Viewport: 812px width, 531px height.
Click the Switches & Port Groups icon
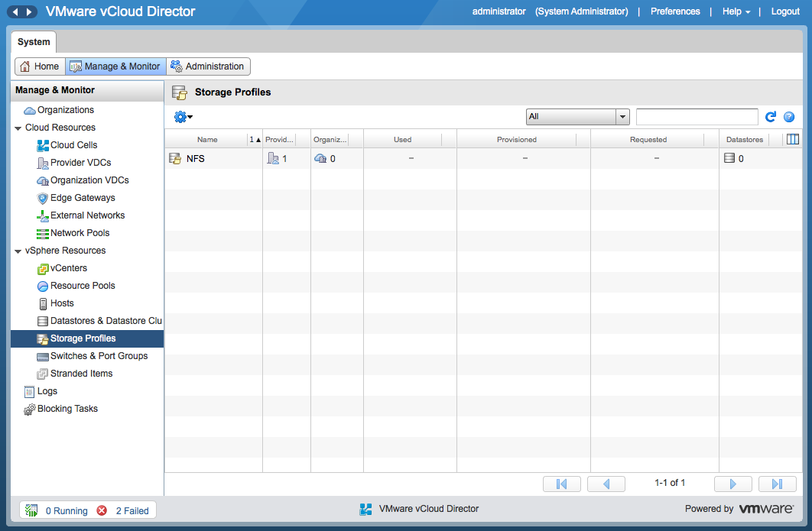coord(43,357)
